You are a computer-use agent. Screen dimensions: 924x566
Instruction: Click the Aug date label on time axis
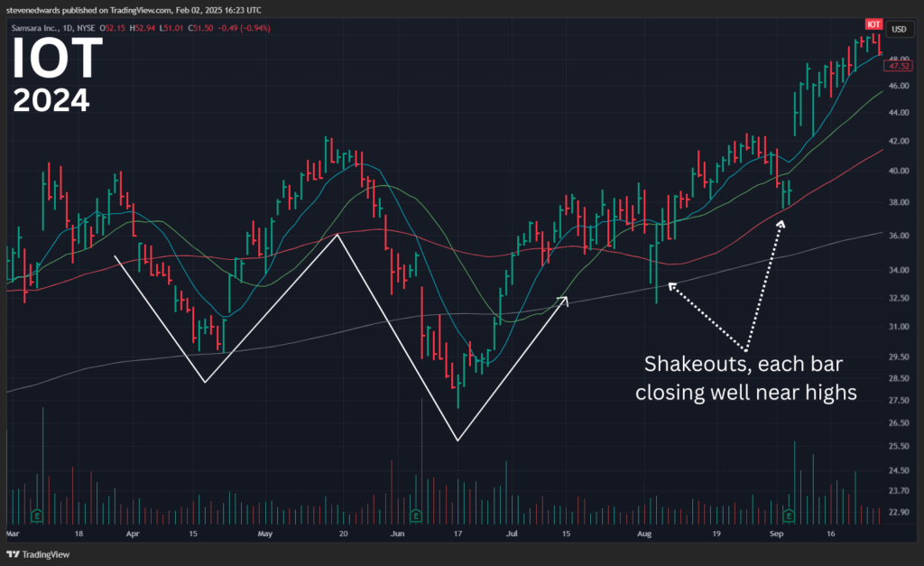pos(644,534)
